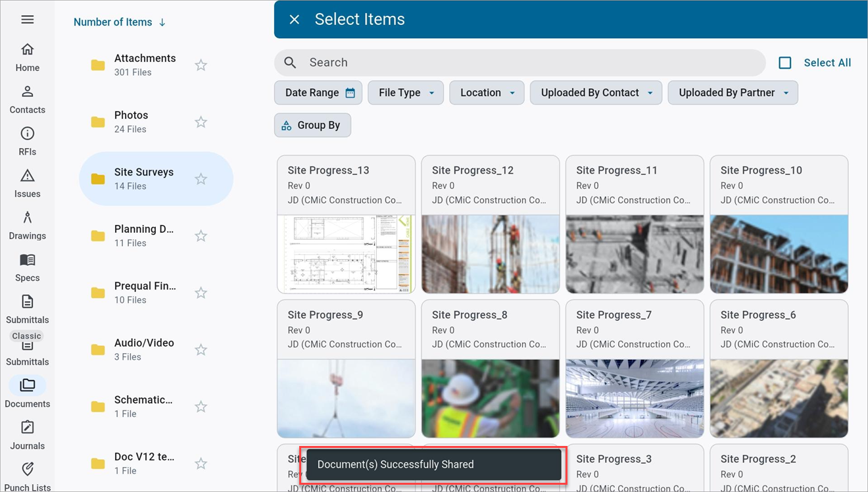Select Site Progress_6 thumbnail
This screenshot has width=868, height=492.
click(779, 399)
